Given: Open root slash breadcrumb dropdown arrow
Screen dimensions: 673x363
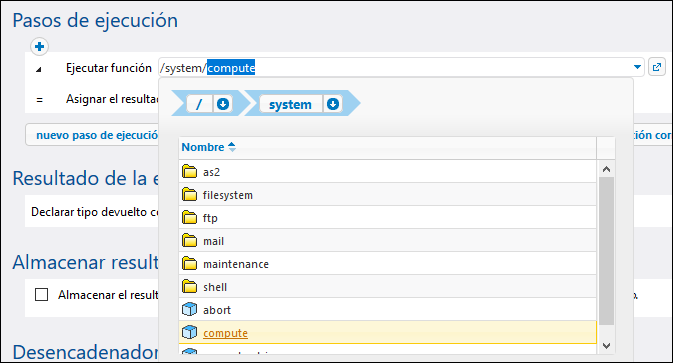Looking at the screenshot, I should (223, 104).
